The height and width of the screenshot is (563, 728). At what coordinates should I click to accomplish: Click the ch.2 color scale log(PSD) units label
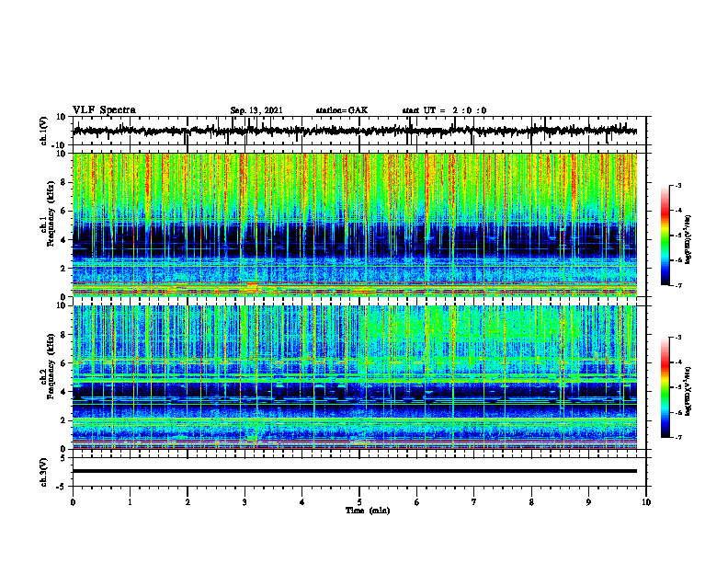(x=688, y=391)
